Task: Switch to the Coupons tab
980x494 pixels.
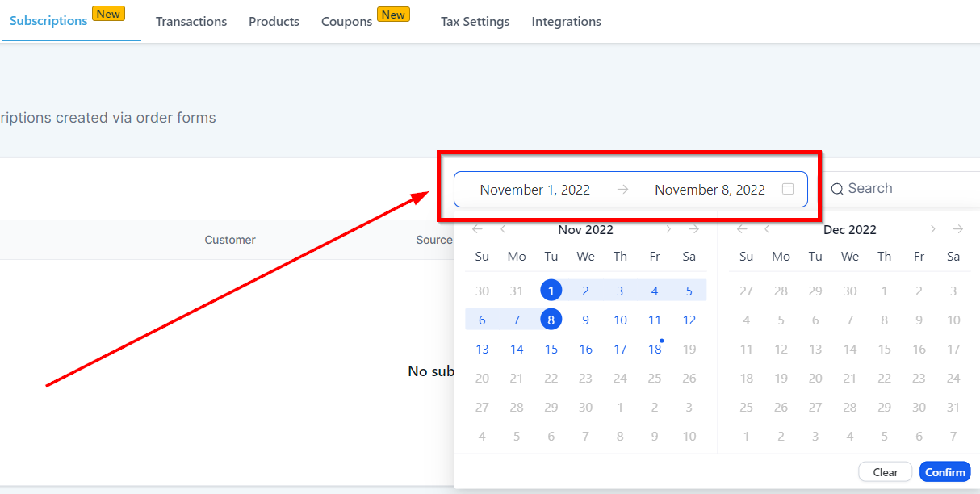Action: click(x=346, y=22)
